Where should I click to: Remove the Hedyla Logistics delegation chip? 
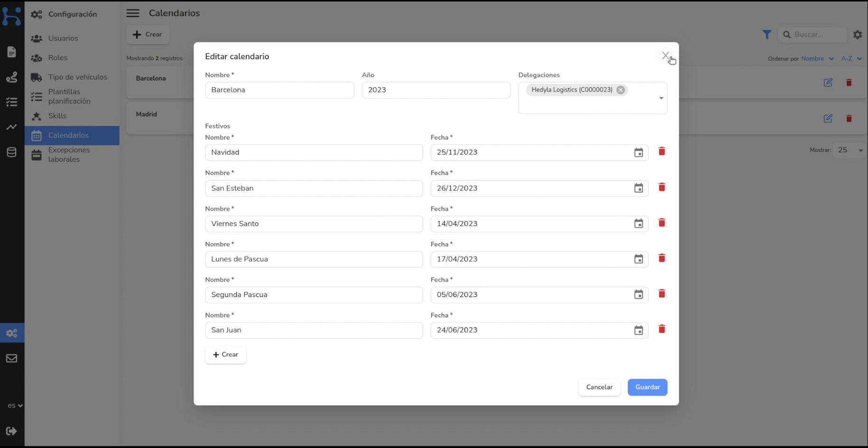[x=621, y=90]
